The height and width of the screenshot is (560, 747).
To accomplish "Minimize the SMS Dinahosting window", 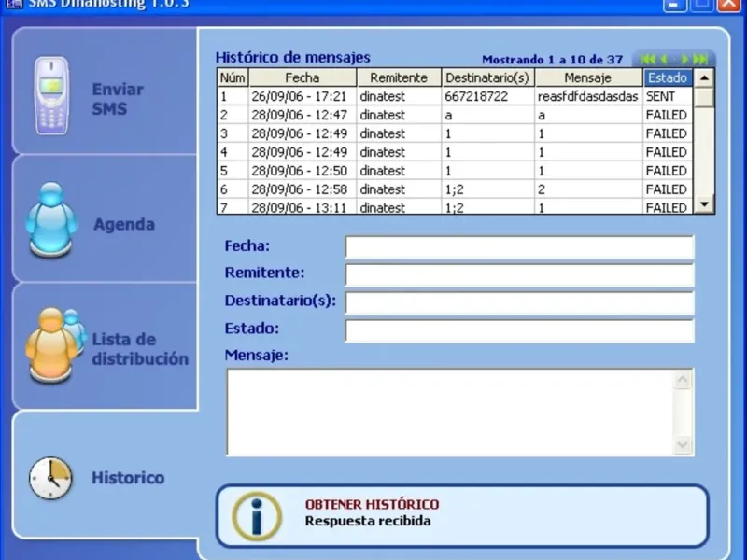I will coord(674,5).
